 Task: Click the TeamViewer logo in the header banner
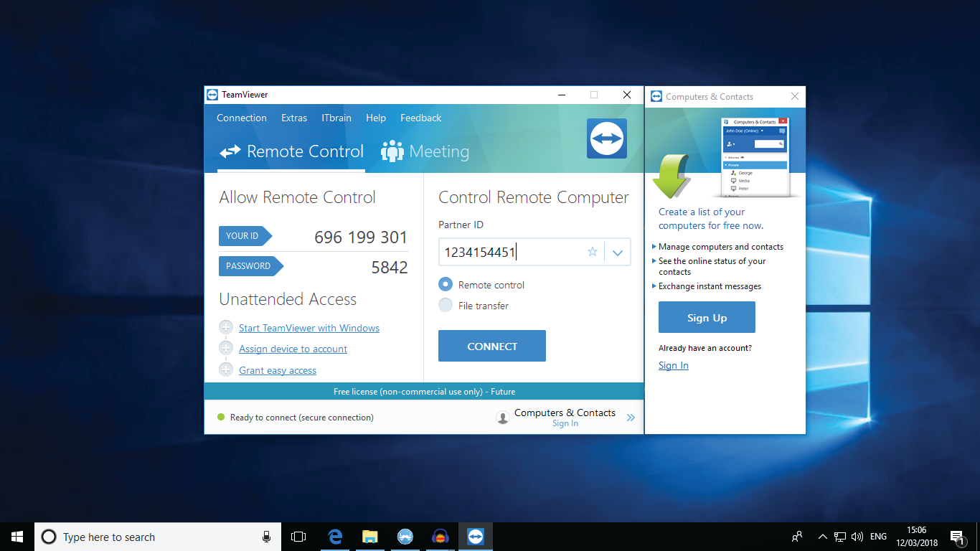pyautogui.click(x=607, y=138)
